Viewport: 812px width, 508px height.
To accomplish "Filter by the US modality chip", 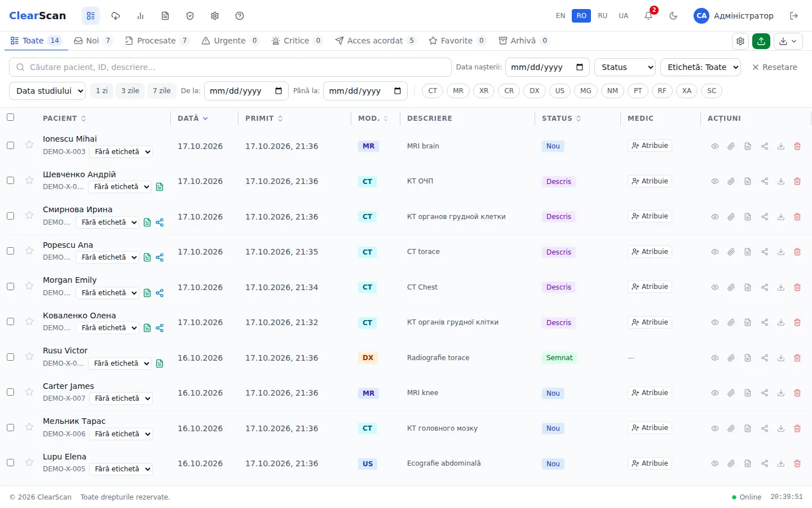I will [559, 91].
